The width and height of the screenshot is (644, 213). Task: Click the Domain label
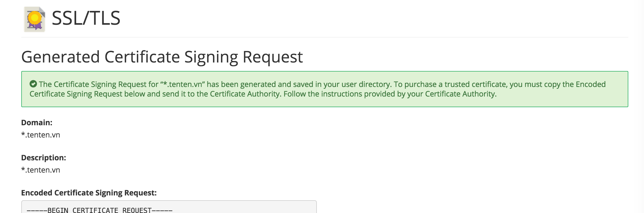tap(37, 123)
